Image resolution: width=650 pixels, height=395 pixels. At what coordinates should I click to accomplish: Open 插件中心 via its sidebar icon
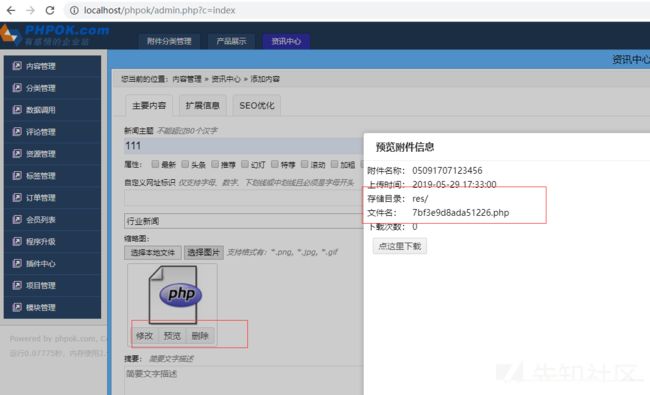17,263
